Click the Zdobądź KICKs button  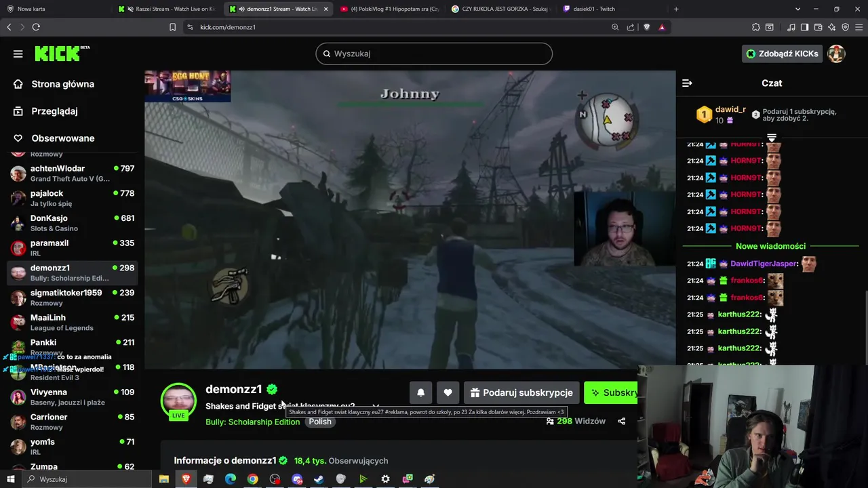point(782,54)
